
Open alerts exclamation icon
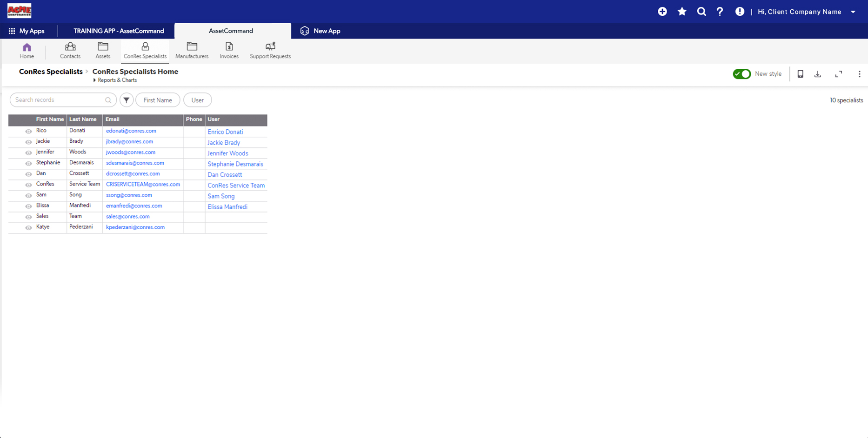740,12
